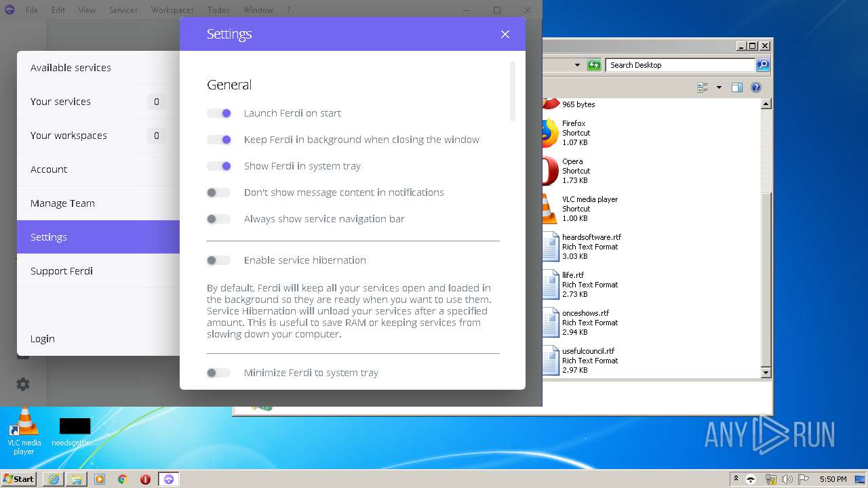
Task: Click the green refresh arrows in Explorer address bar
Action: click(x=594, y=65)
